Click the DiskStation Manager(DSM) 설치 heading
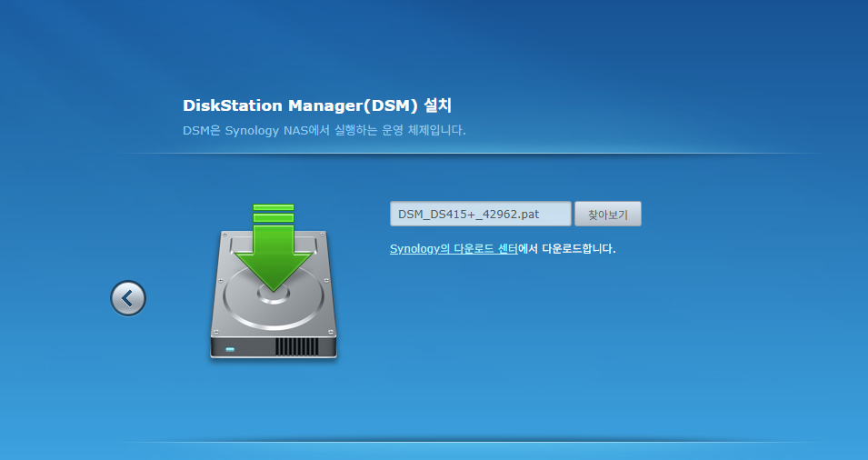The height and width of the screenshot is (460, 868). click(317, 105)
